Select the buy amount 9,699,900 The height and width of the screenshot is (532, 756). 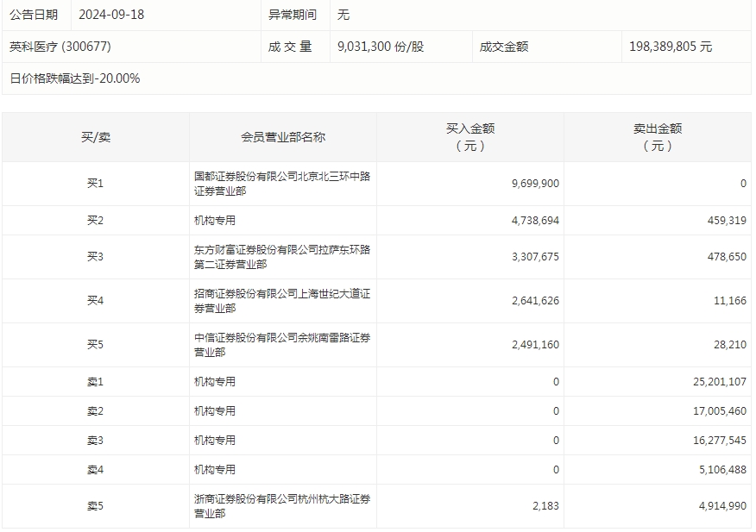[535, 184]
